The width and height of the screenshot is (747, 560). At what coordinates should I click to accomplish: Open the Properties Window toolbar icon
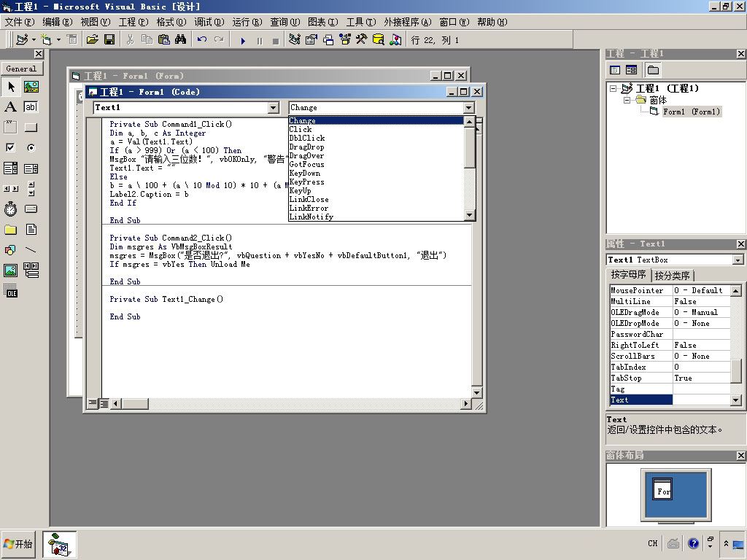[311, 39]
